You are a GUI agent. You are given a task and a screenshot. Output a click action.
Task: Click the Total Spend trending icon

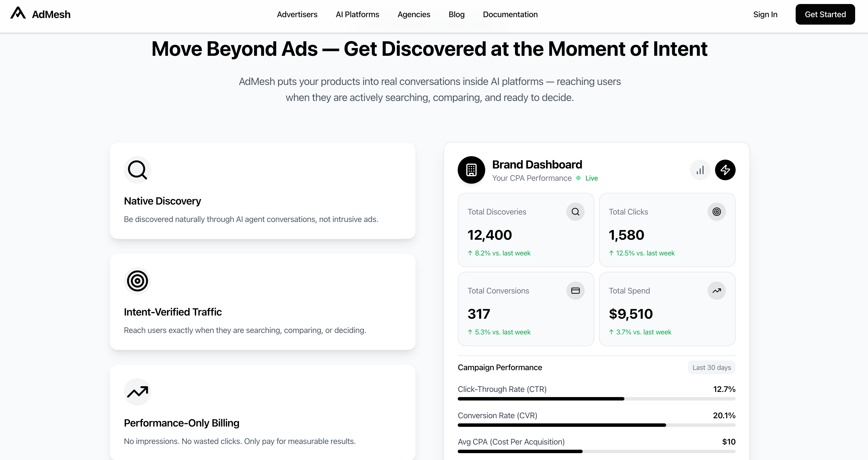[x=716, y=291]
